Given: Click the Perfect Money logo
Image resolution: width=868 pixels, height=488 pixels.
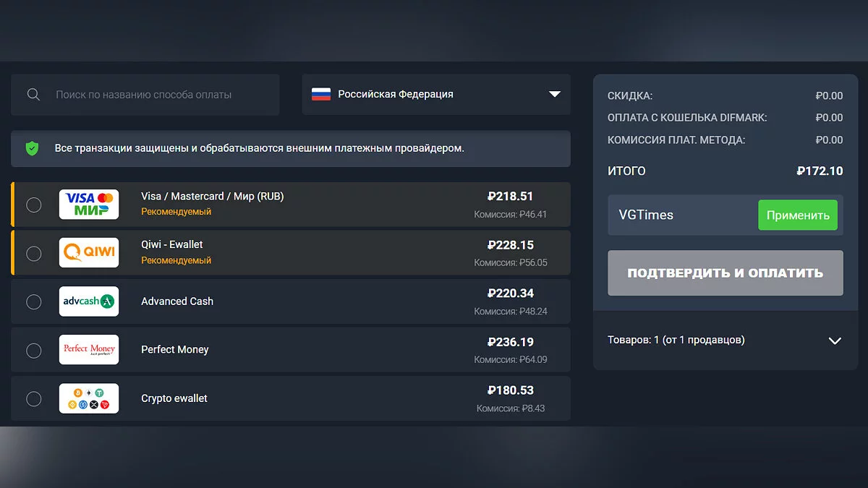Looking at the screenshot, I should pos(89,350).
